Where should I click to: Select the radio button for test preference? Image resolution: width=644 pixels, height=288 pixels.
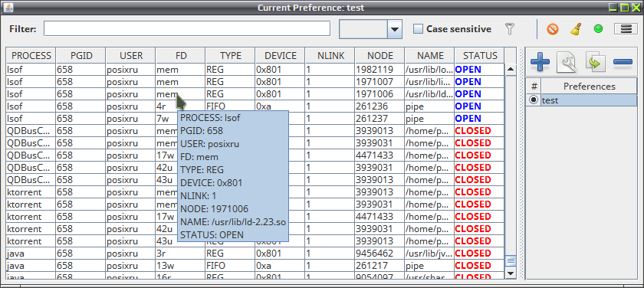[534, 100]
